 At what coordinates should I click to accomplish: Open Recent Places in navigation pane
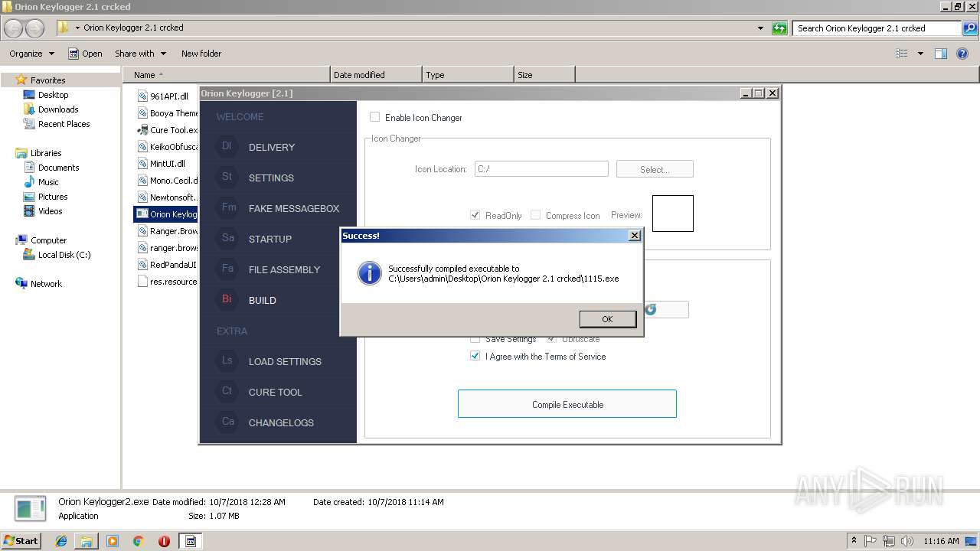[64, 124]
